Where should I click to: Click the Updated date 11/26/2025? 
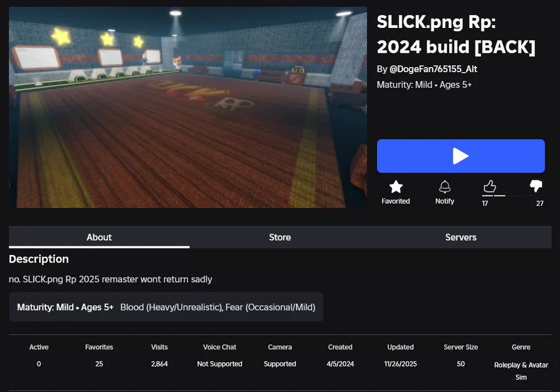(x=400, y=364)
